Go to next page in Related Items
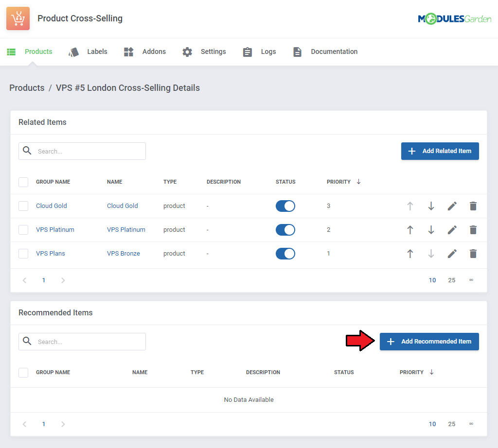Viewport: 498px width, 448px height. click(63, 280)
